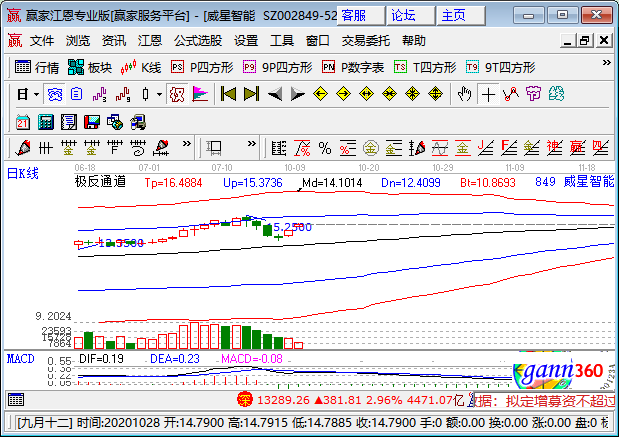
Task: Click the blue clipboard document icon
Action: coord(77,94)
